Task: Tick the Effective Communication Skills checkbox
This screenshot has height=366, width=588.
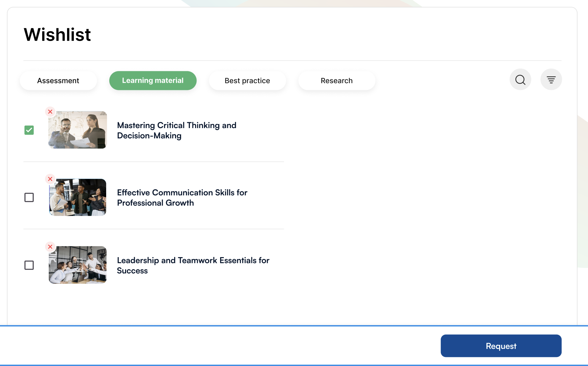Action: coord(29,198)
